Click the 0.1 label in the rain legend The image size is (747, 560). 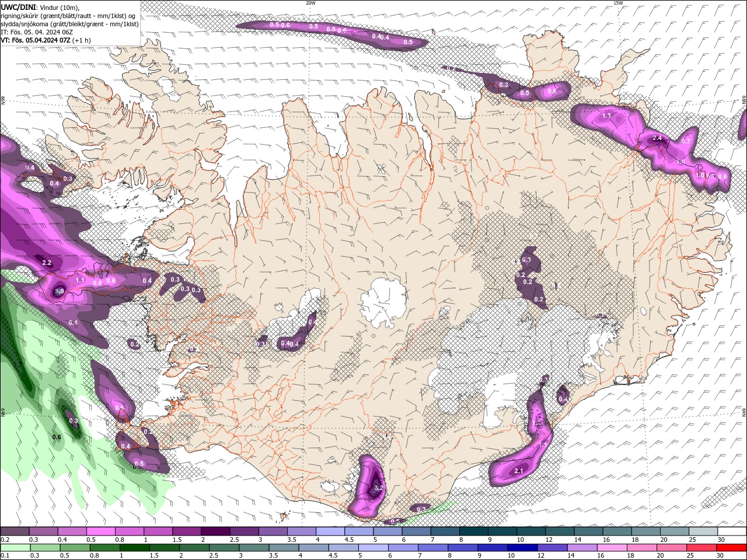pos(5,556)
